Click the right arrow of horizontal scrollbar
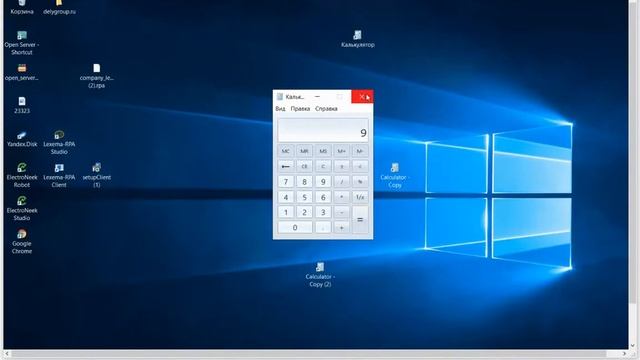This screenshot has width=640, height=360. (625, 353)
